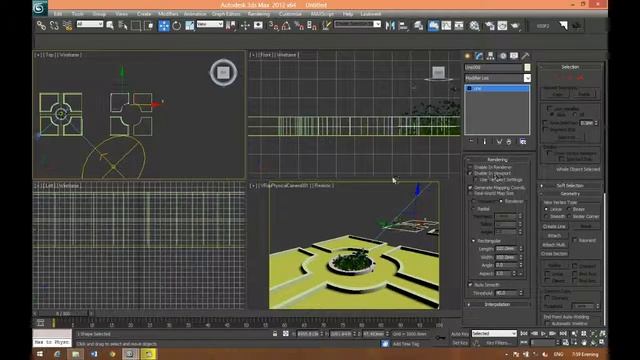Open the Hierarchy command panel tab
Image resolution: width=640 pixels, height=360 pixels.
point(491,56)
